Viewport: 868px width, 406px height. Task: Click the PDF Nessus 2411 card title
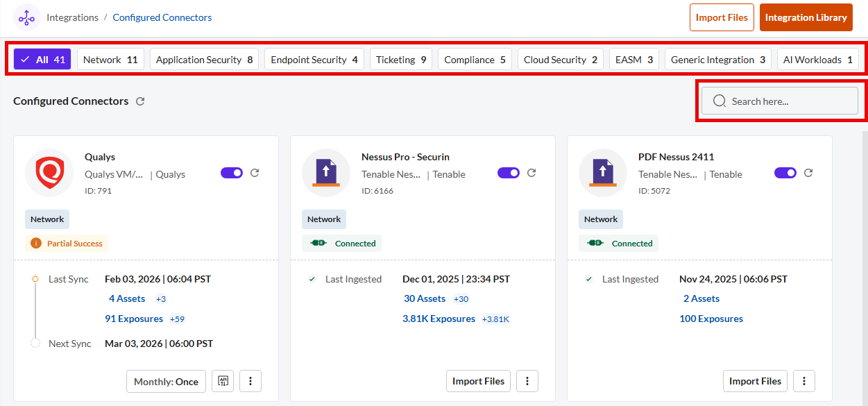click(676, 157)
